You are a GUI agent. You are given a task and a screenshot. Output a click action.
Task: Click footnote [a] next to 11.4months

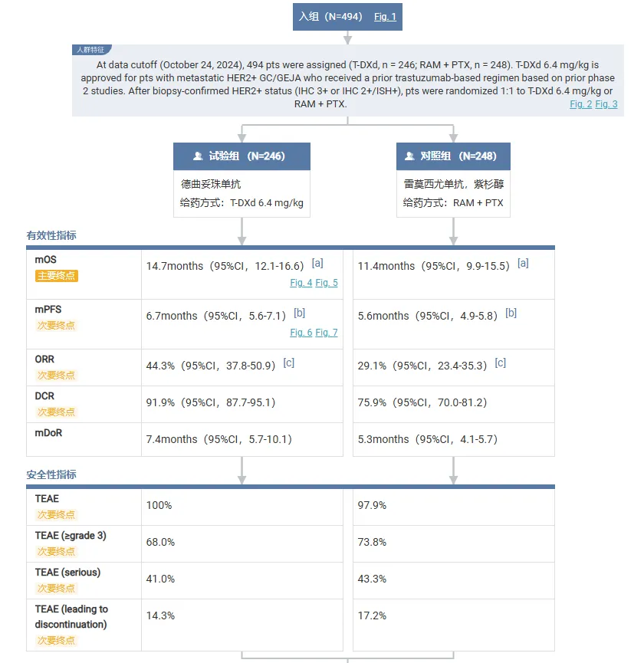523,264
